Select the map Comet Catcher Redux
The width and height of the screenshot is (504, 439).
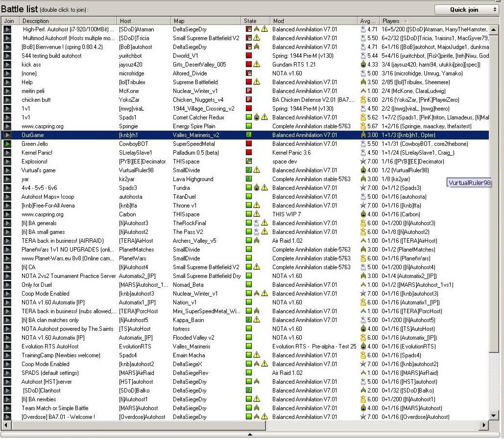(198, 117)
